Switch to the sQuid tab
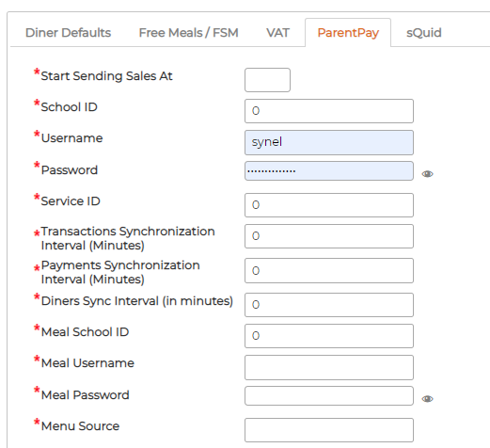This screenshot has width=490, height=448. tap(424, 33)
